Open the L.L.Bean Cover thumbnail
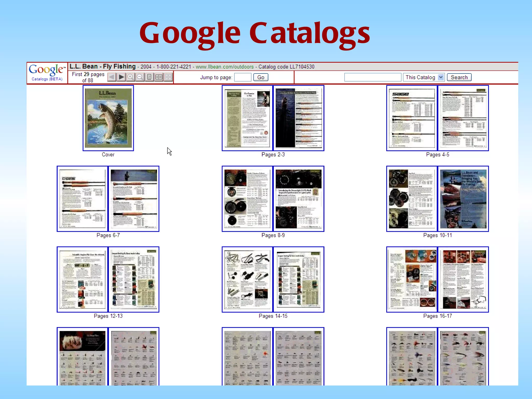 [108, 118]
